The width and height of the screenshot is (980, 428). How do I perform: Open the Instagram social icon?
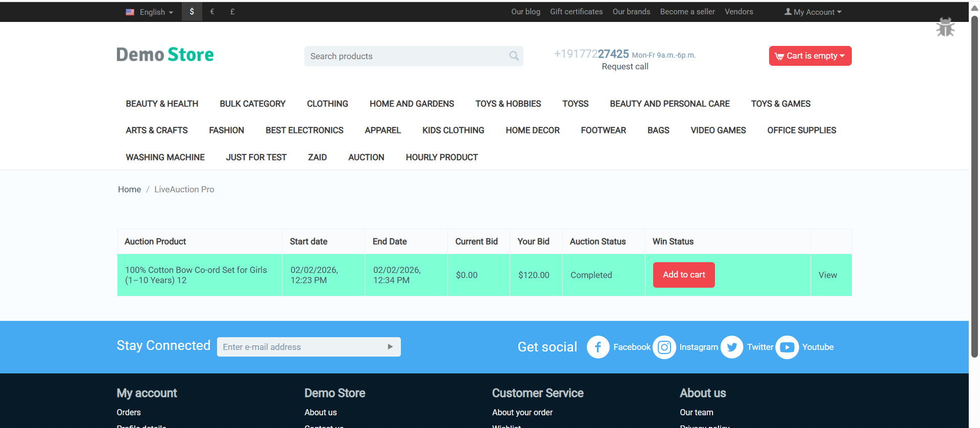point(664,347)
